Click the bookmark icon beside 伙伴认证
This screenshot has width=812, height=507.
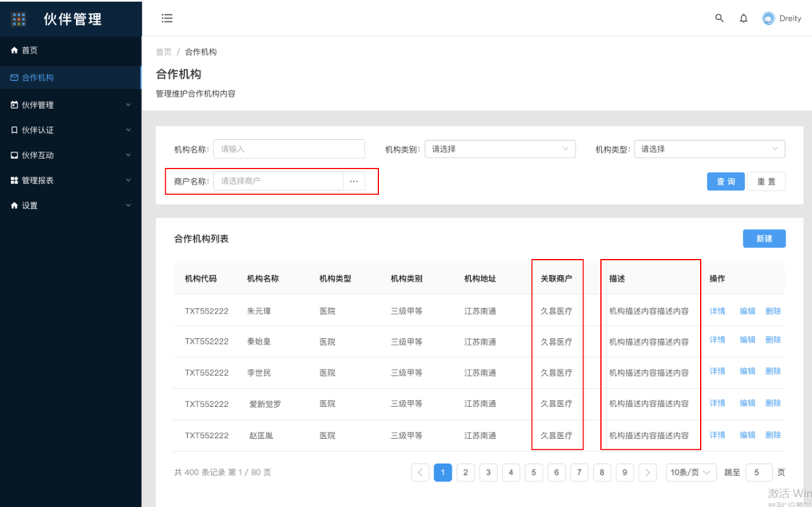pos(14,130)
